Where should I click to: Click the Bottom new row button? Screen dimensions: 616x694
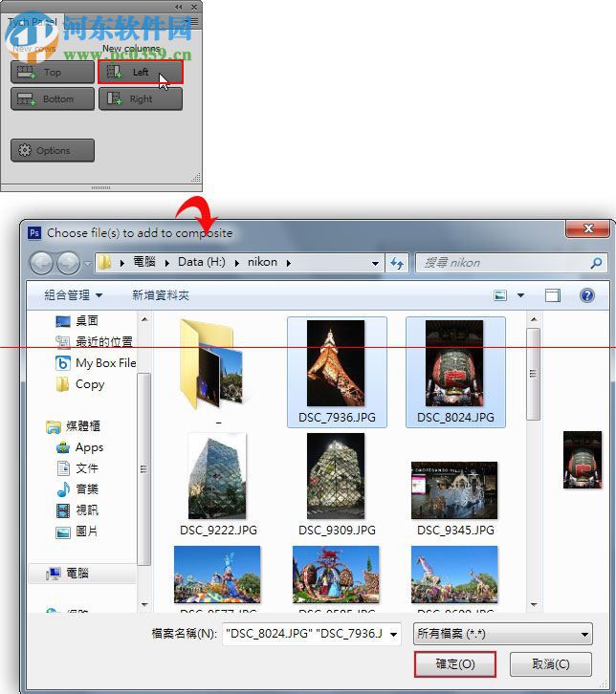(x=53, y=98)
